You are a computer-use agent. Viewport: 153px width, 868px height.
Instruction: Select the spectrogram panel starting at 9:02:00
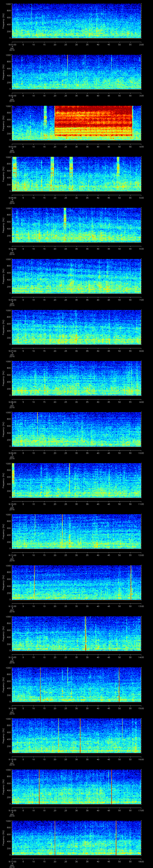pos(77,72)
